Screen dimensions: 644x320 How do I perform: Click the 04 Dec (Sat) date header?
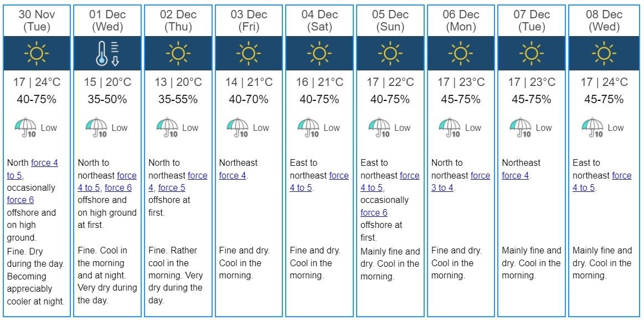(320, 21)
